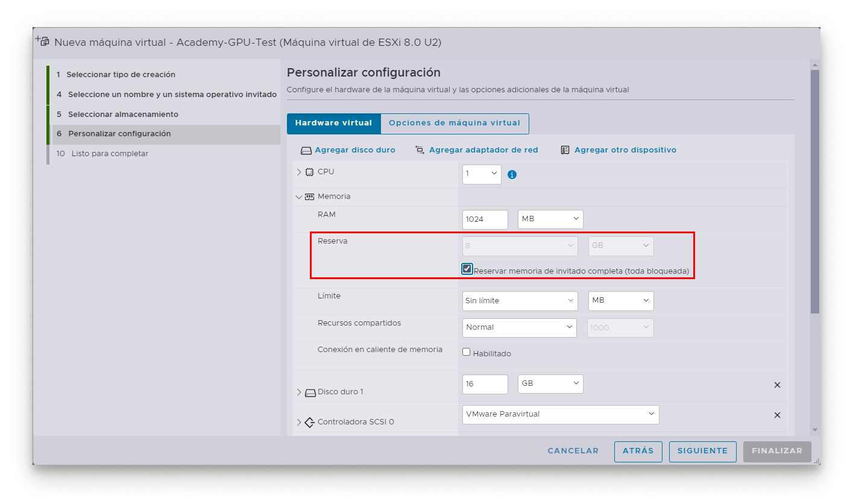Screen dimensions: 853x504
Task: Switch to Opciones de máquina virtual tab
Action: pos(454,123)
